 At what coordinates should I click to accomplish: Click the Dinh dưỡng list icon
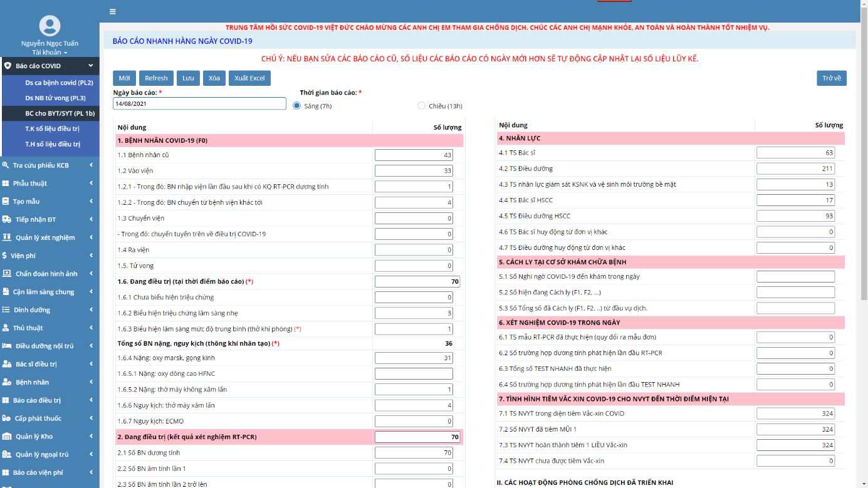pos(6,310)
